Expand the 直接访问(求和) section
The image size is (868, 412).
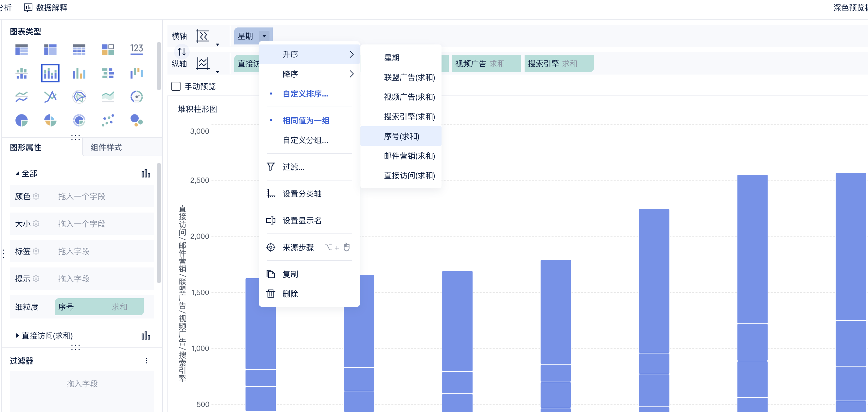coord(17,335)
